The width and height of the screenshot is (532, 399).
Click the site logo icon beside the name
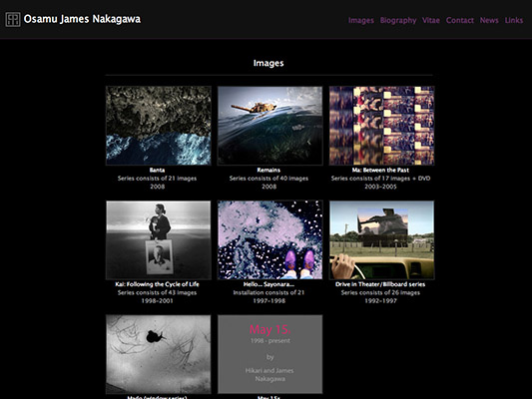point(13,19)
